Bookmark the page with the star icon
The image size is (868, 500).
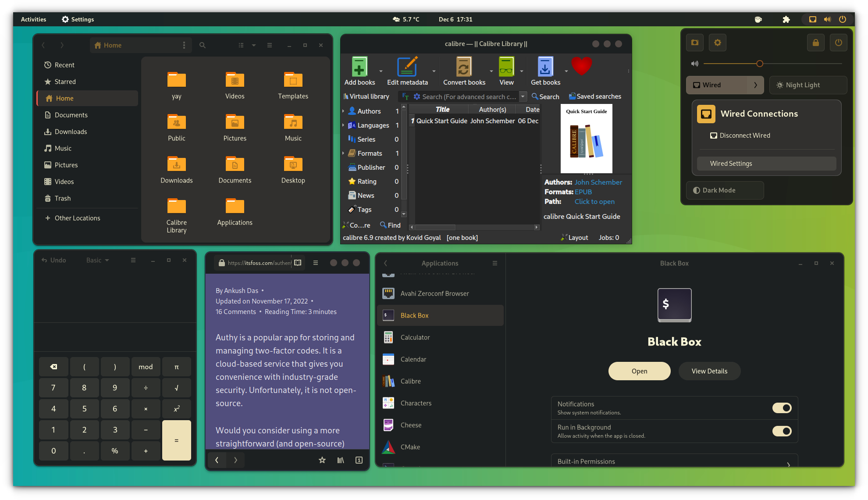click(322, 460)
